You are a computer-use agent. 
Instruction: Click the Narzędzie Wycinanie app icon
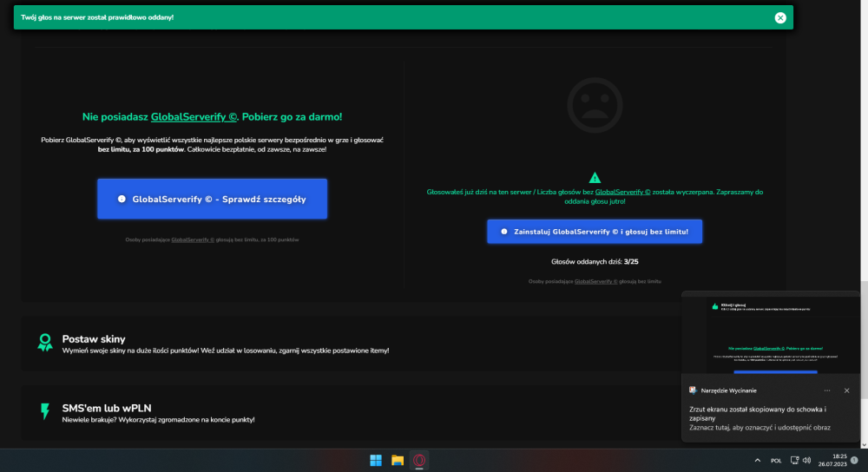click(x=693, y=390)
